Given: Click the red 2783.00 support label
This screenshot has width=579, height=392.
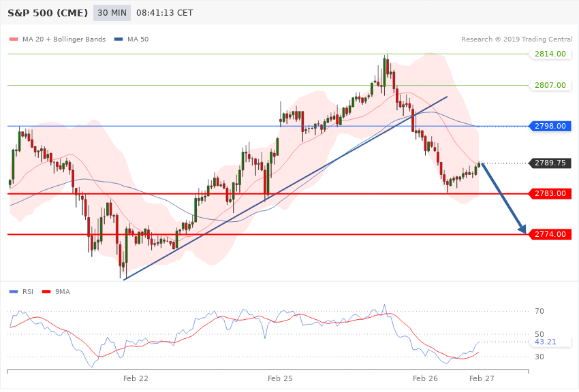Looking at the screenshot, I should (x=550, y=193).
